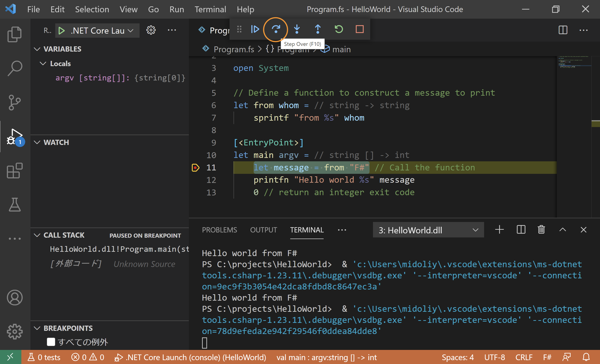Click the Step Out debug arrow

click(318, 30)
